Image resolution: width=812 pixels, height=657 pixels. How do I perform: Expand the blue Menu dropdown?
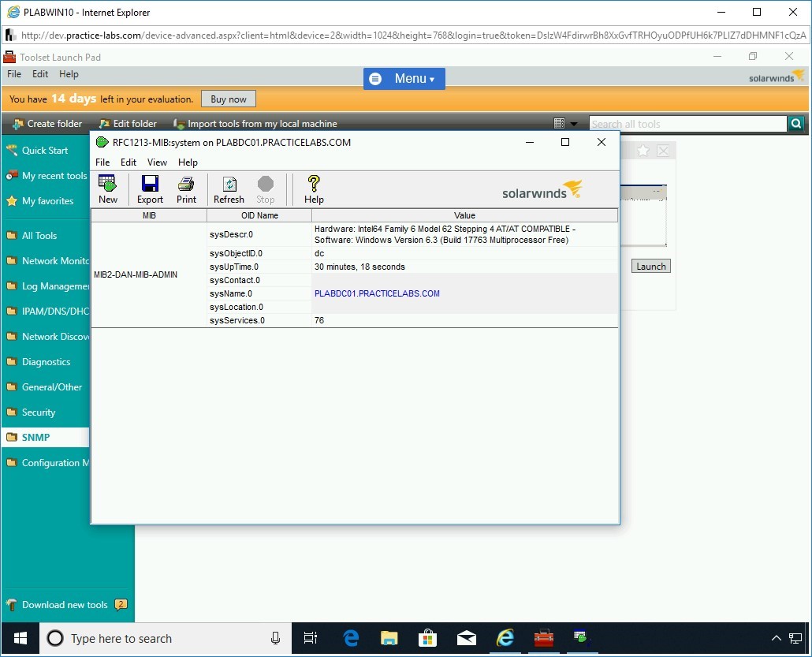[x=404, y=79]
